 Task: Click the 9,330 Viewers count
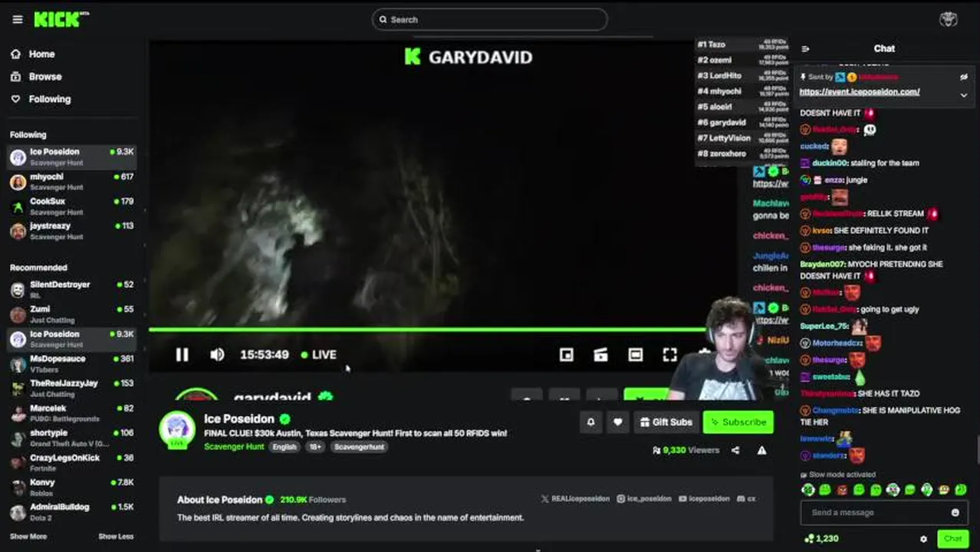[686, 450]
